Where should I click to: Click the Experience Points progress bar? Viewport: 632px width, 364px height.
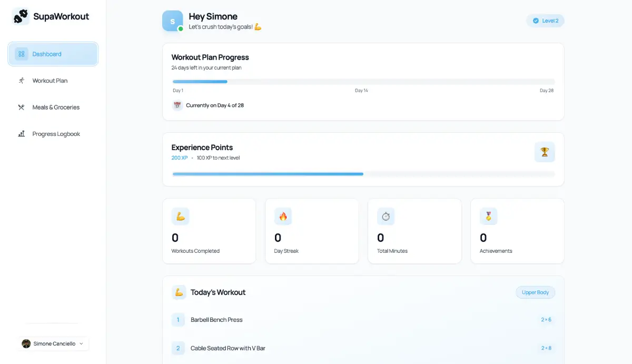click(x=363, y=174)
